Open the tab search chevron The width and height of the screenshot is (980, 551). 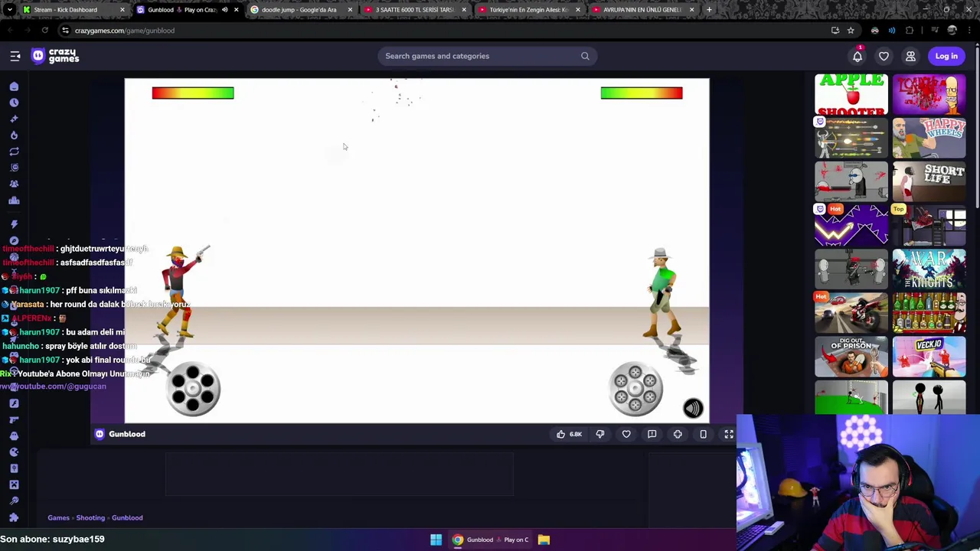(x=9, y=10)
